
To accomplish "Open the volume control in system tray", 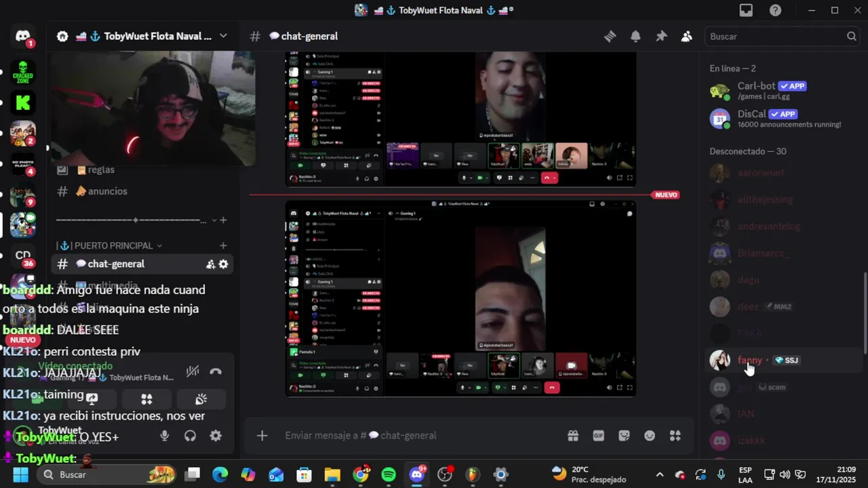I will (x=785, y=474).
